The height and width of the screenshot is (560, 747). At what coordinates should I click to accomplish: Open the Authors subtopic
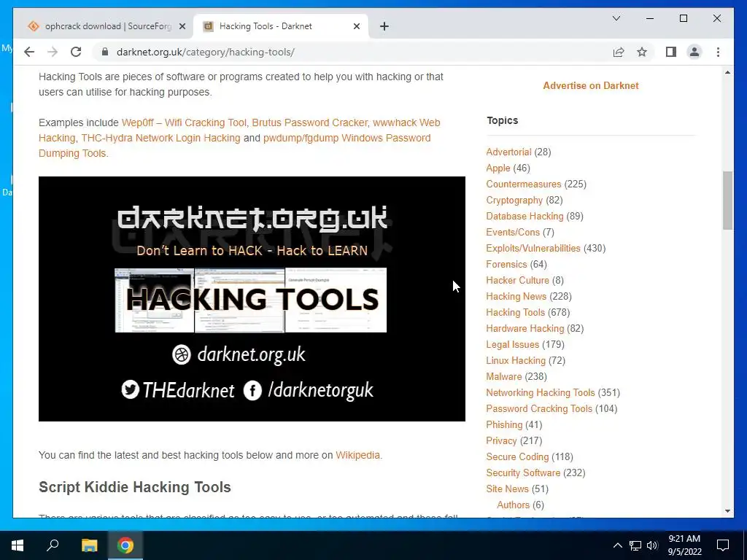pyautogui.click(x=513, y=505)
